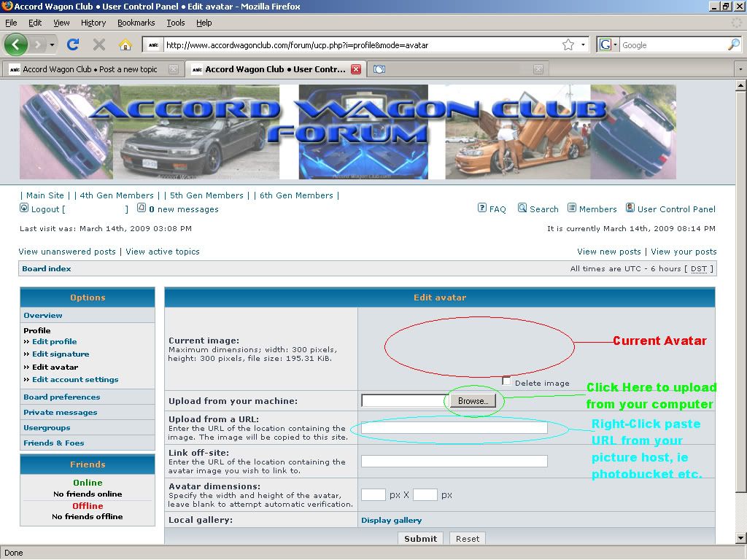Tick the Delete image checkbox
The width and height of the screenshot is (747, 560).
click(506, 381)
